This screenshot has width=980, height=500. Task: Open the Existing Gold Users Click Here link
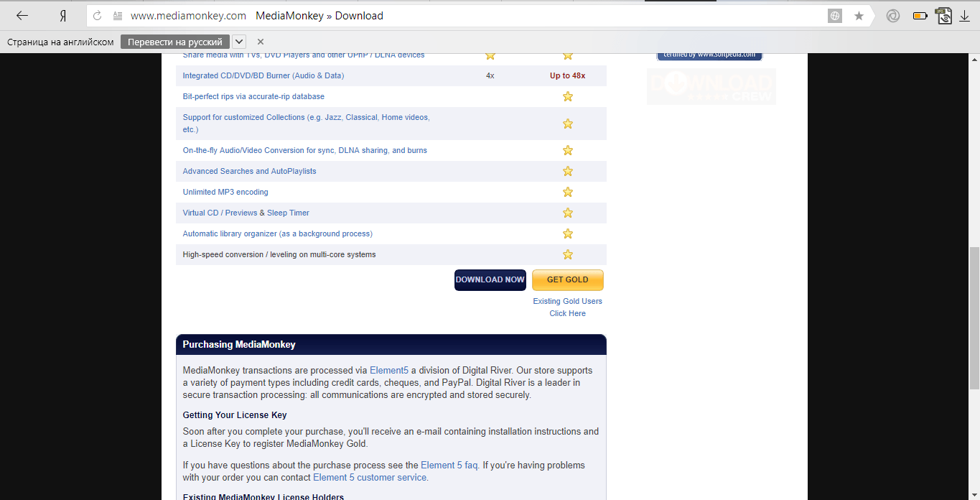click(x=567, y=307)
